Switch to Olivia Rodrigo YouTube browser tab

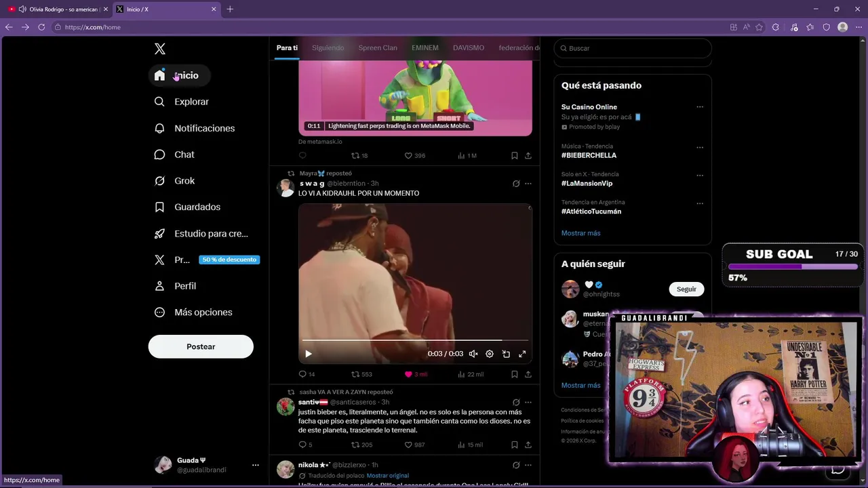[x=58, y=9]
